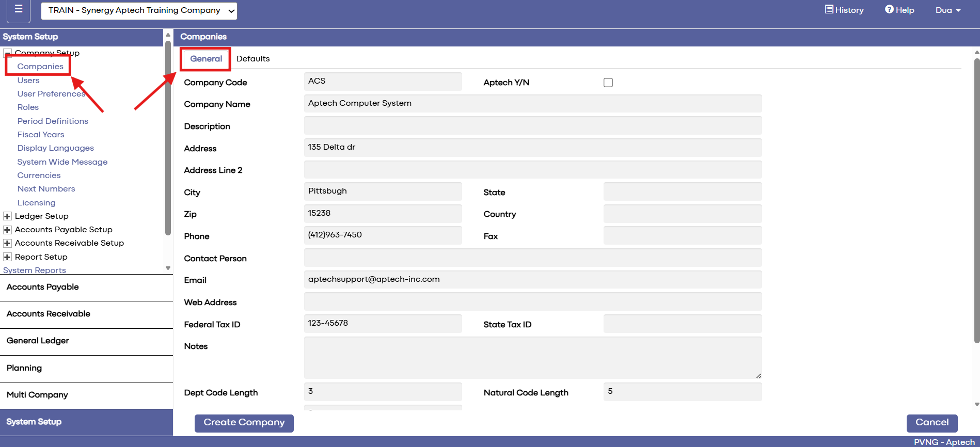Open the TRAIN company selector dropdown
980x447 pixels.
point(139,10)
